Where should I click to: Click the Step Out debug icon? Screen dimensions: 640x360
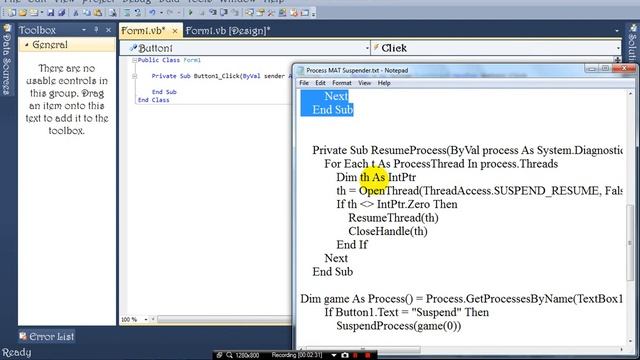(235, 13)
